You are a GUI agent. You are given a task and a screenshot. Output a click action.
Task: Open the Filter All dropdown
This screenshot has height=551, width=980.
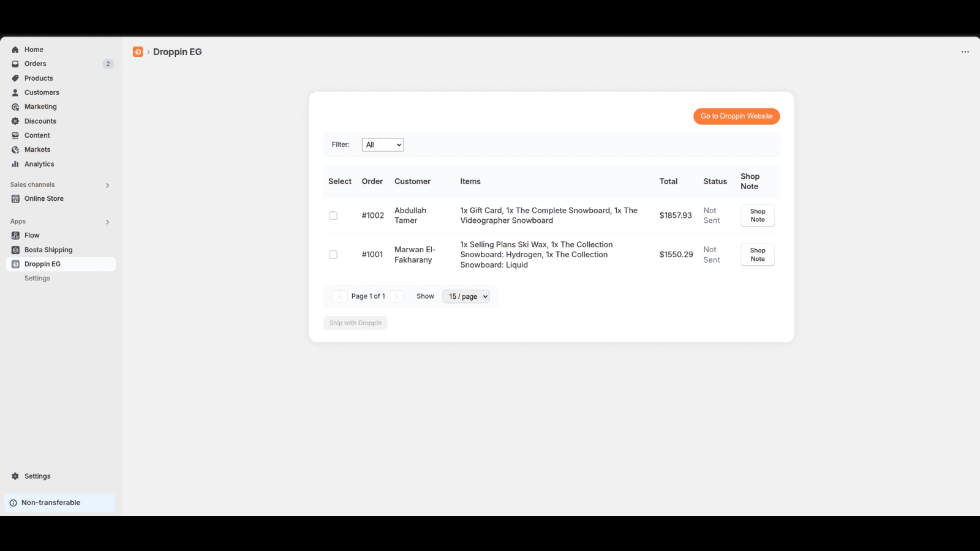coord(383,145)
